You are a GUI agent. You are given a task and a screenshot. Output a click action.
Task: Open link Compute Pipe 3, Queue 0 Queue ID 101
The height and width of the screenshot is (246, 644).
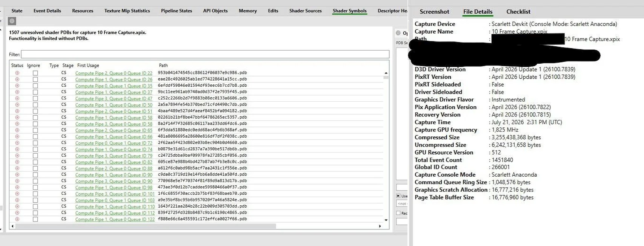pyautogui.click(x=115, y=194)
